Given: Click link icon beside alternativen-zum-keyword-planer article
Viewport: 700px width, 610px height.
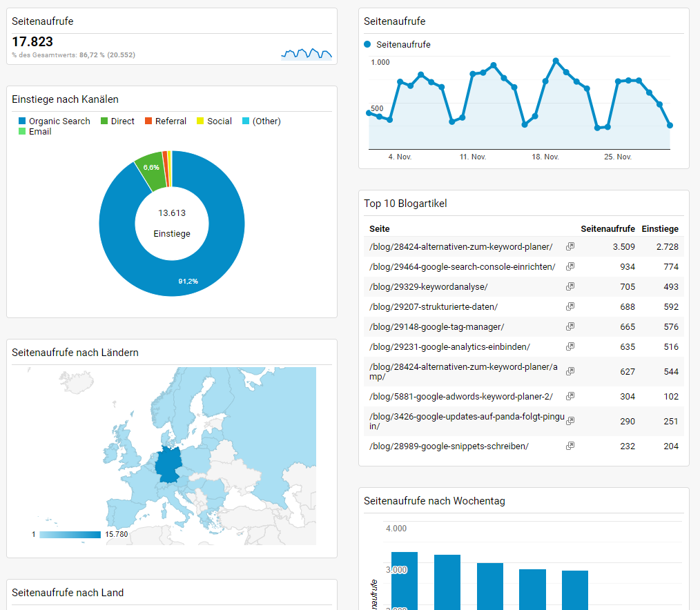Looking at the screenshot, I should coord(570,246).
